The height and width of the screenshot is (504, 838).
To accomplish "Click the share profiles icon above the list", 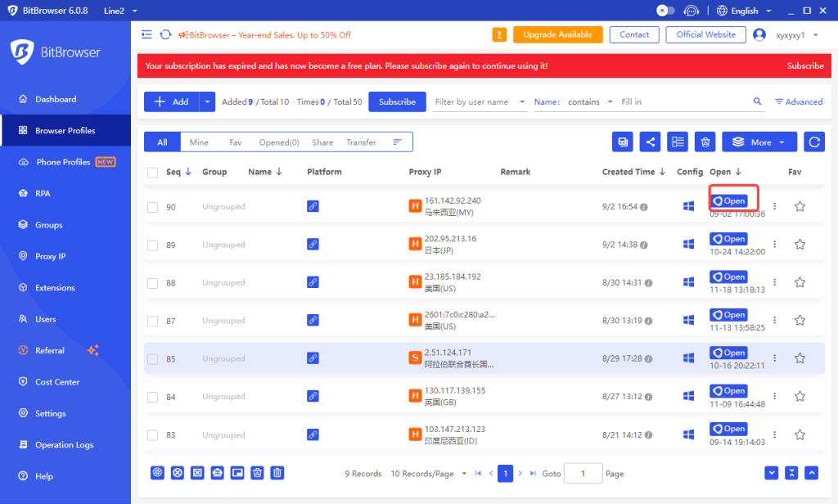I will (x=650, y=142).
